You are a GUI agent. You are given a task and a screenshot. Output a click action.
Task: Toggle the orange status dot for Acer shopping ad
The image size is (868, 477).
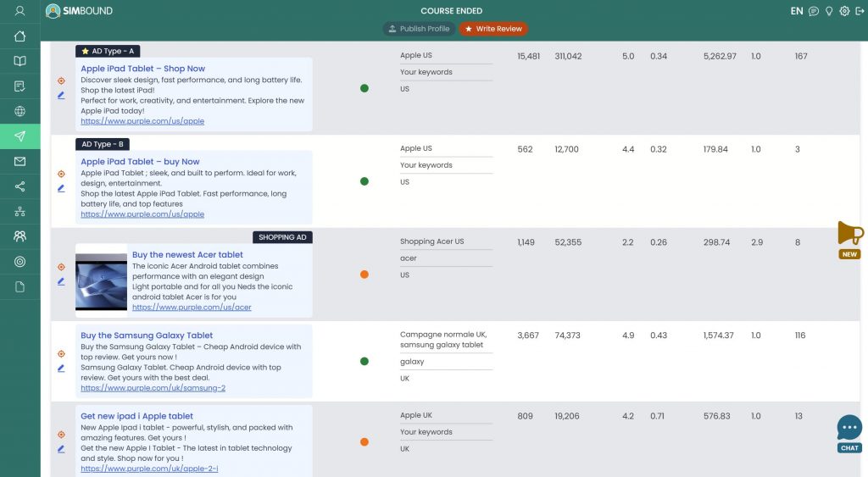[x=364, y=275]
